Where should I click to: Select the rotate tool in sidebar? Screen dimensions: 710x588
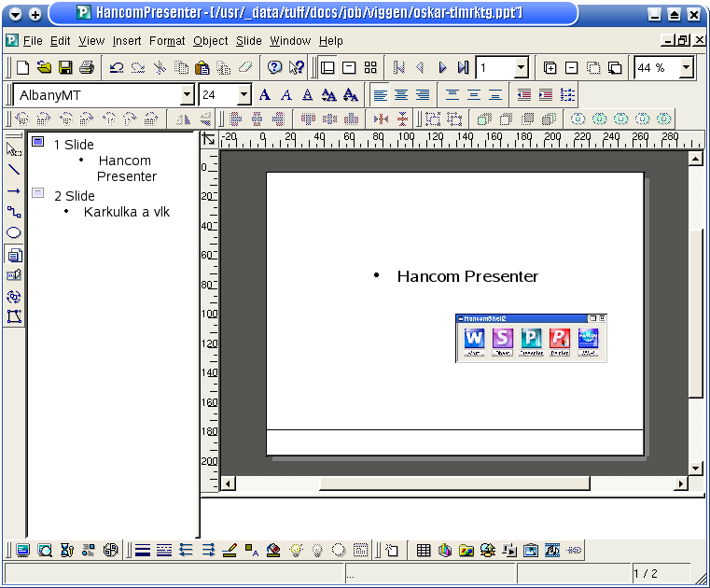pos(14,296)
